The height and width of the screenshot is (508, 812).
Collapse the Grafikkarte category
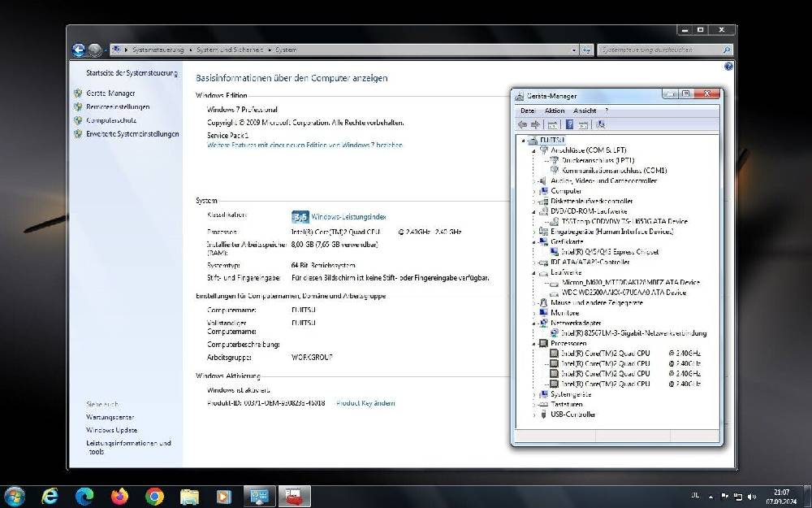[x=534, y=241]
